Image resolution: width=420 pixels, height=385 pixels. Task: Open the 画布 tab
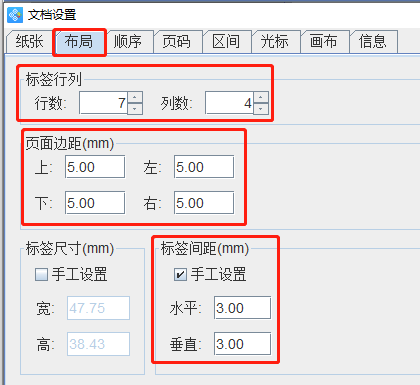click(x=324, y=42)
